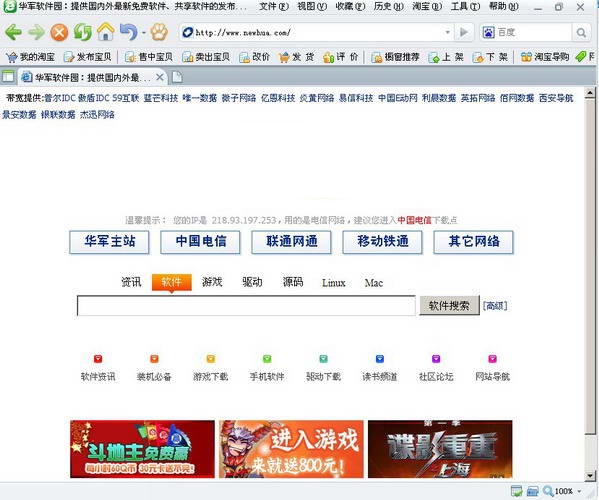Open the 淘宝(B) menu
This screenshot has width=599, height=500.
(x=427, y=6)
